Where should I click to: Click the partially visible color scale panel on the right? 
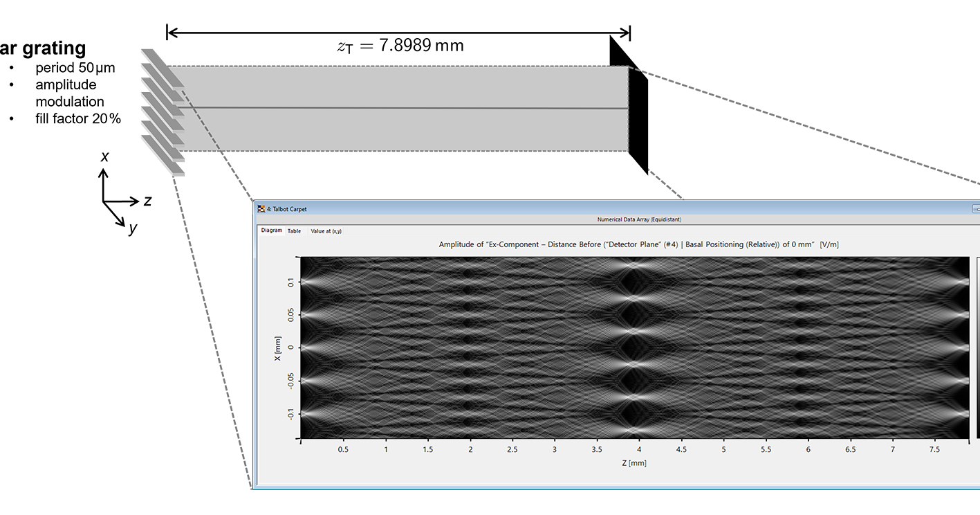tap(977, 346)
